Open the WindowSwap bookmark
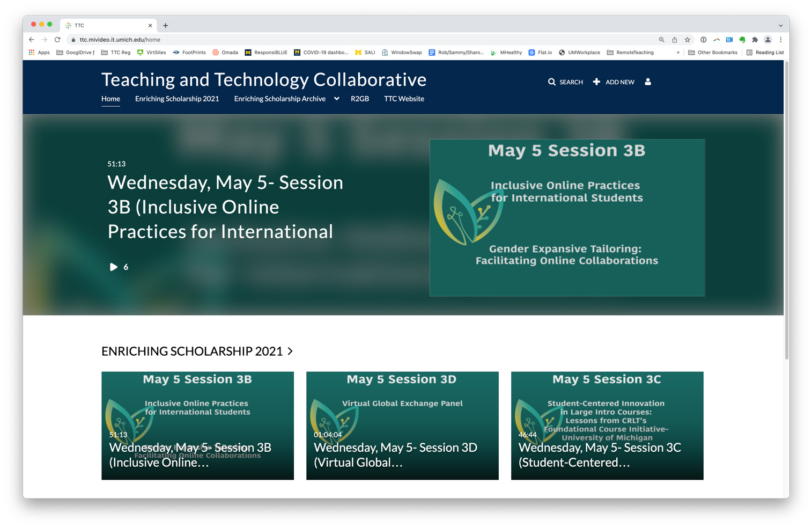Image resolution: width=812 pixels, height=528 pixels. tap(402, 53)
